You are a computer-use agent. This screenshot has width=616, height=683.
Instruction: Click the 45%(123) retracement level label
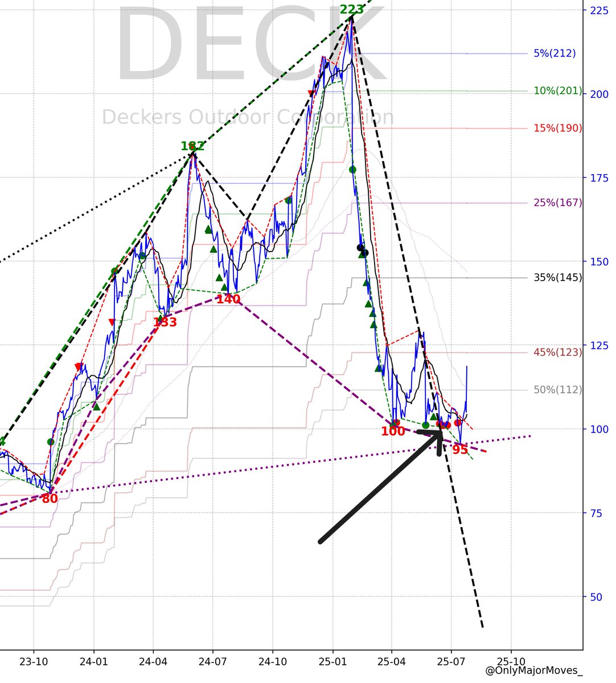point(558,352)
